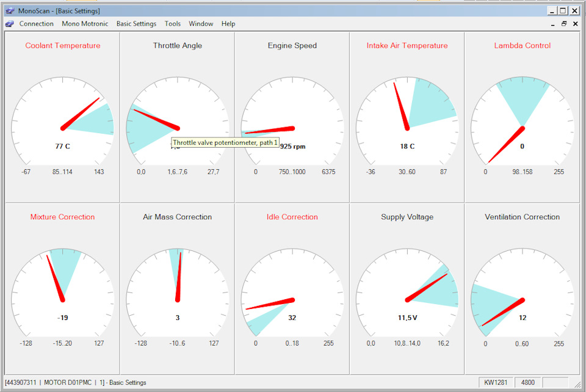Open the Window menu
586x392 pixels.
[x=201, y=24]
